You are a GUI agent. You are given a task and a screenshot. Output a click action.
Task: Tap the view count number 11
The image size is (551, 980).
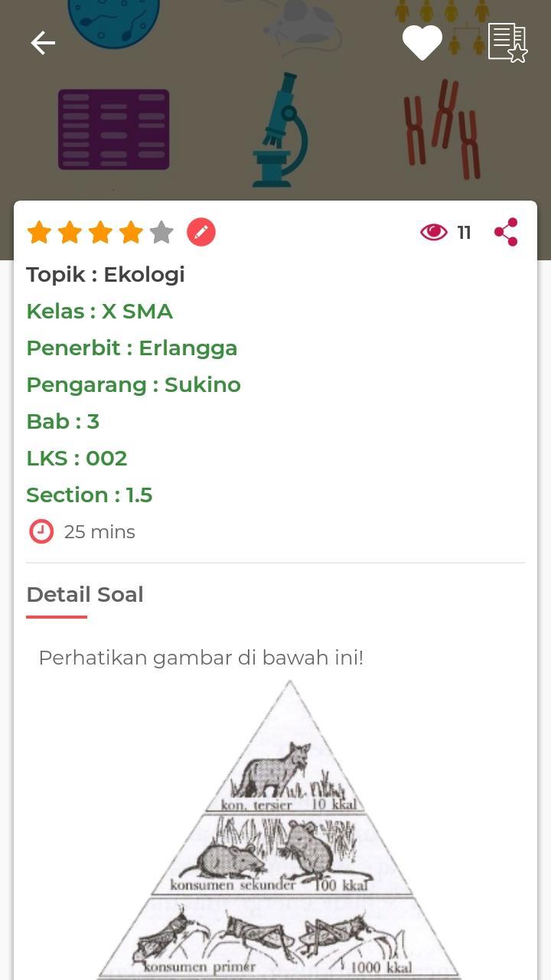coord(464,233)
